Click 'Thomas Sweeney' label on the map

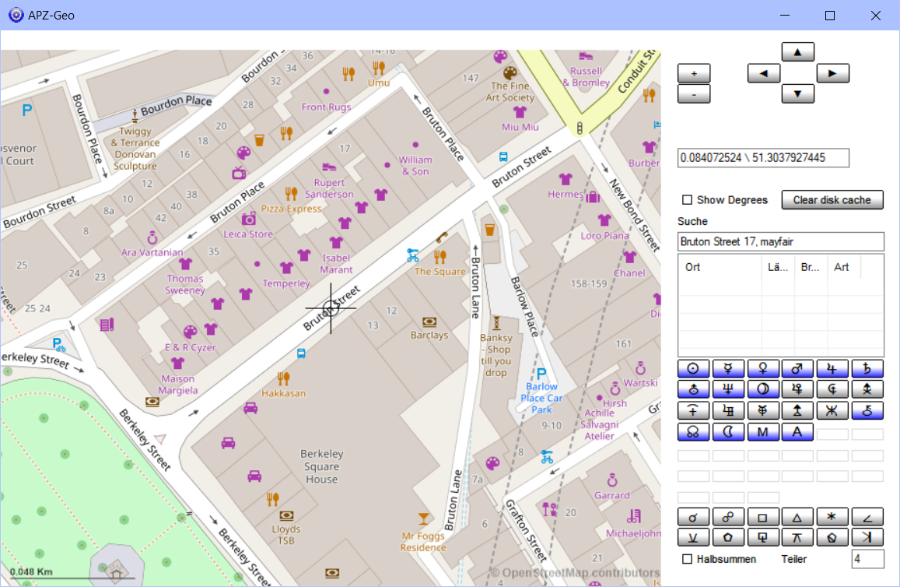pyautogui.click(x=185, y=285)
